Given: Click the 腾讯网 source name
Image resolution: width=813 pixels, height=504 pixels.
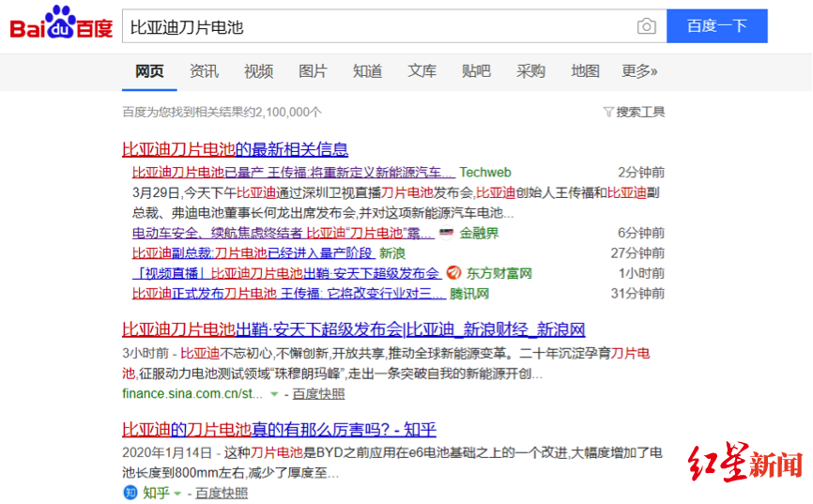Looking at the screenshot, I should point(469,294).
